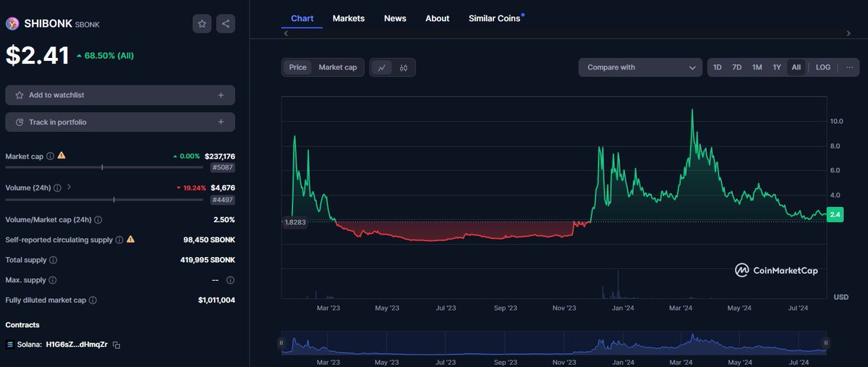Set chart range to All
868x367 pixels.
796,67
